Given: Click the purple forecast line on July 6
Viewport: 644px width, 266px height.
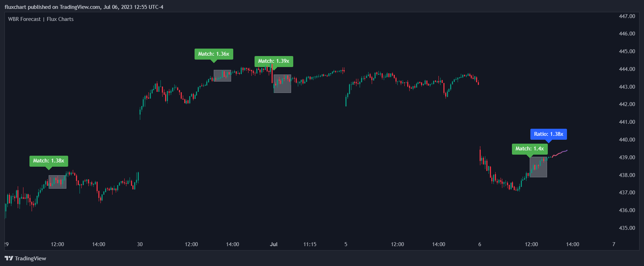Looking at the screenshot, I should click(x=560, y=153).
